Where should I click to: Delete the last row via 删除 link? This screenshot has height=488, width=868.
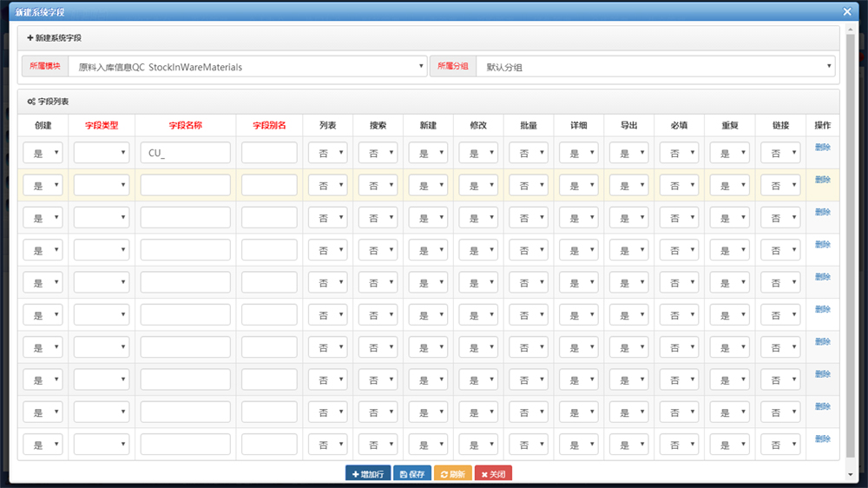pos(823,439)
